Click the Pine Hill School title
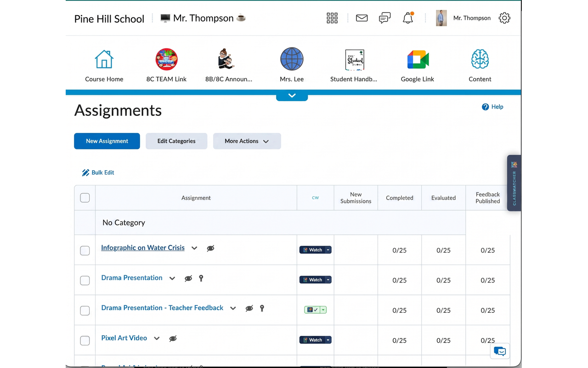This screenshot has width=588, height=368. point(109,19)
